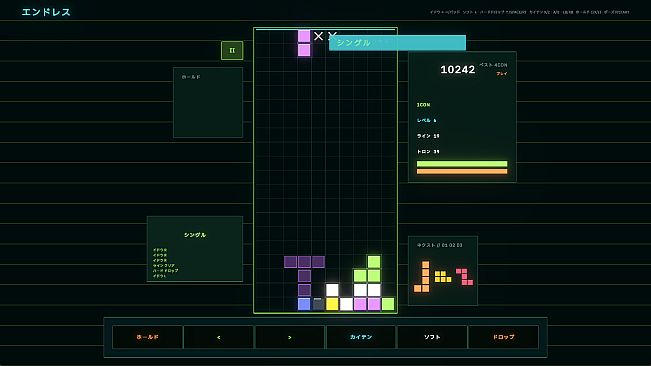
Task: Click the yellow block in the bottom row
Action: pyautogui.click(x=332, y=304)
